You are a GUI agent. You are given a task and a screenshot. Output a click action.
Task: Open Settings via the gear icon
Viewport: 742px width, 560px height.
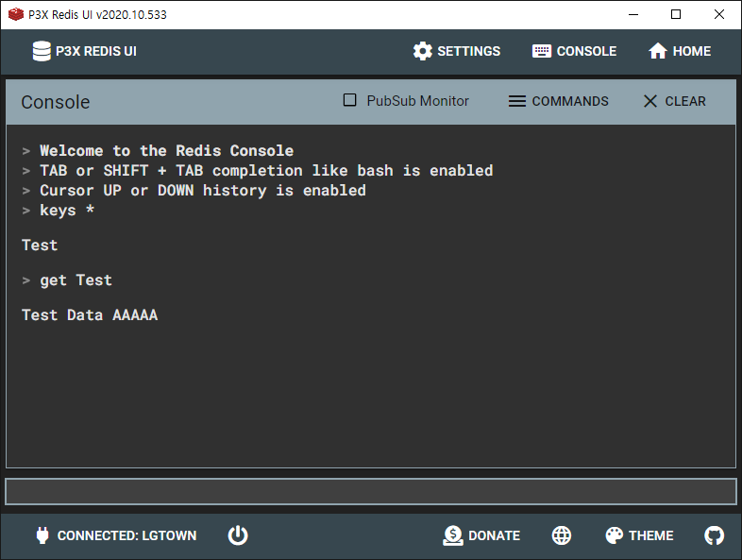pyautogui.click(x=422, y=51)
